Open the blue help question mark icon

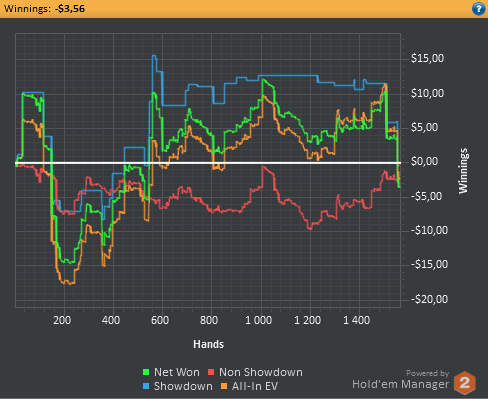point(478,9)
